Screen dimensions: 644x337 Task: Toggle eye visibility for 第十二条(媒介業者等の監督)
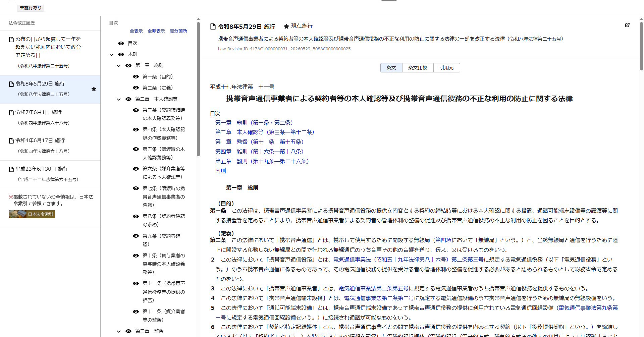[x=136, y=312]
